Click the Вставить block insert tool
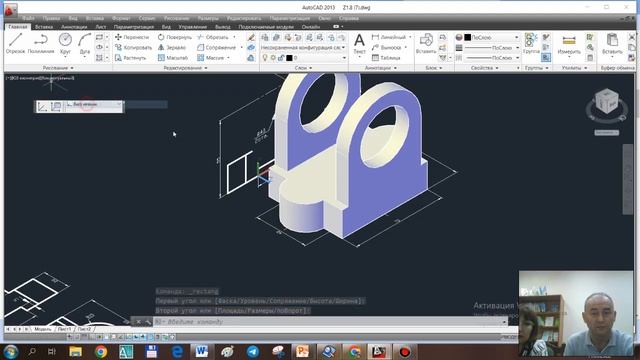 click(426, 44)
